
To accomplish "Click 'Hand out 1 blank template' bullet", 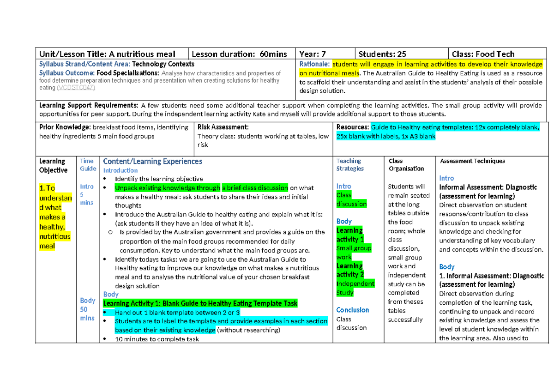I will coord(177,312).
